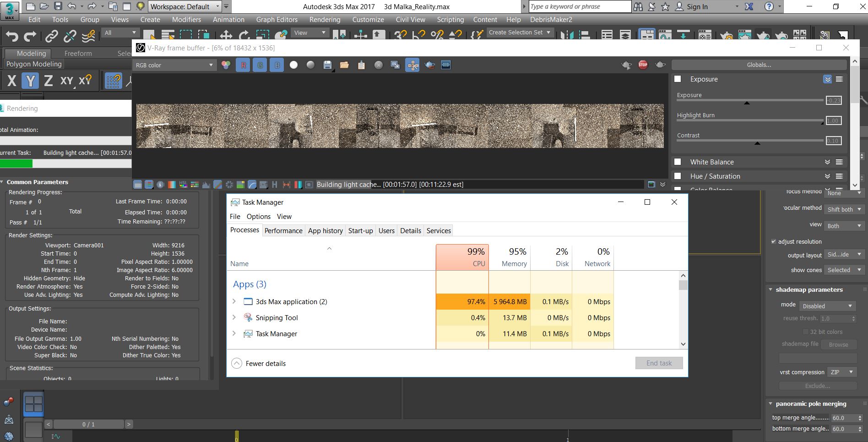The height and width of the screenshot is (442, 868).
Task: Uncheck adjust resolution checkbox
Action: [x=773, y=241]
